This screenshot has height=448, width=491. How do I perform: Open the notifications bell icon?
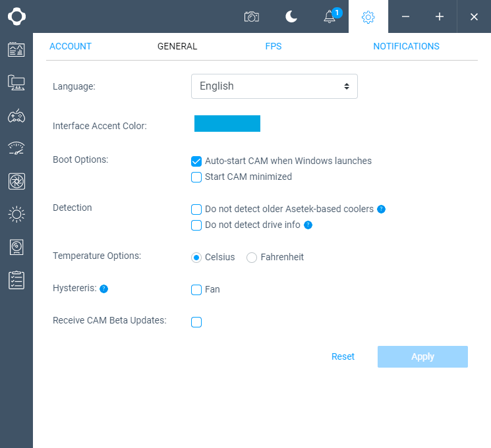point(330,17)
